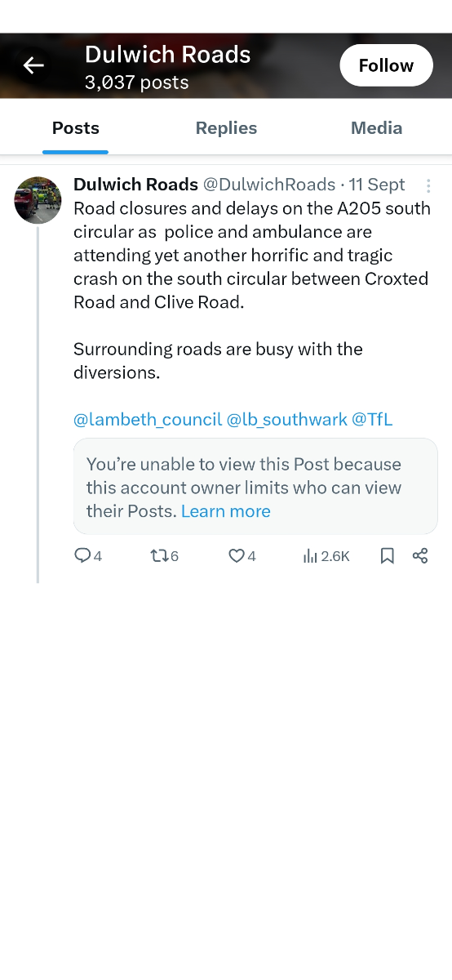Tap the Dulwich Roads profile avatar
The image size is (452, 980).
[x=38, y=200]
